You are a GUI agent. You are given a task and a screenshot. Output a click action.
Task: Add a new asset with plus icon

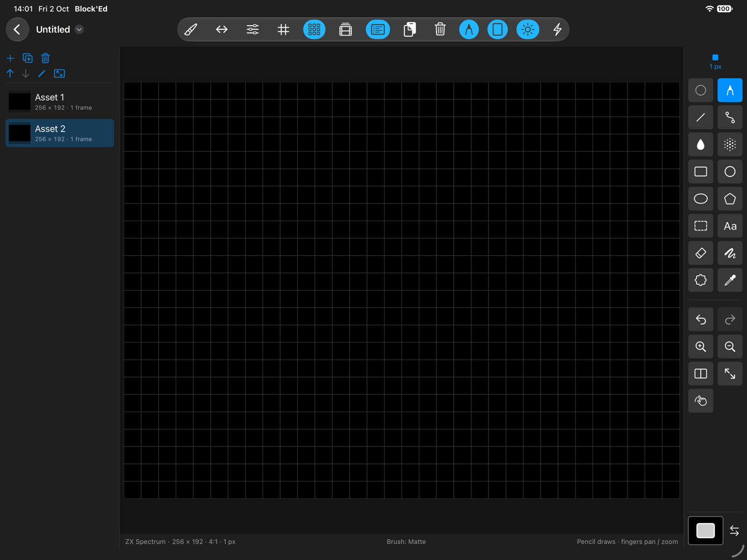[10, 58]
